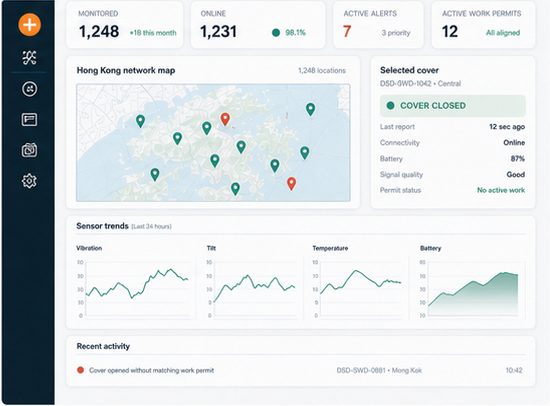This screenshot has width=550, height=406.
Task: Click the 'Last report' row label
Action: pos(397,127)
